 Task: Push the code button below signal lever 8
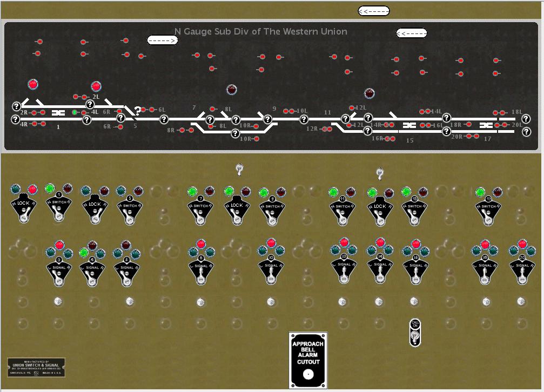click(200, 302)
